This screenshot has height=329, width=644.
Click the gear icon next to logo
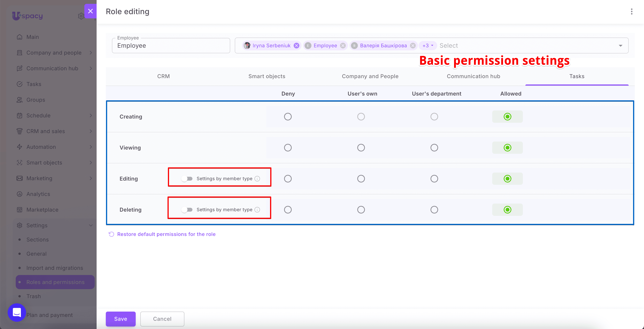coord(81,16)
